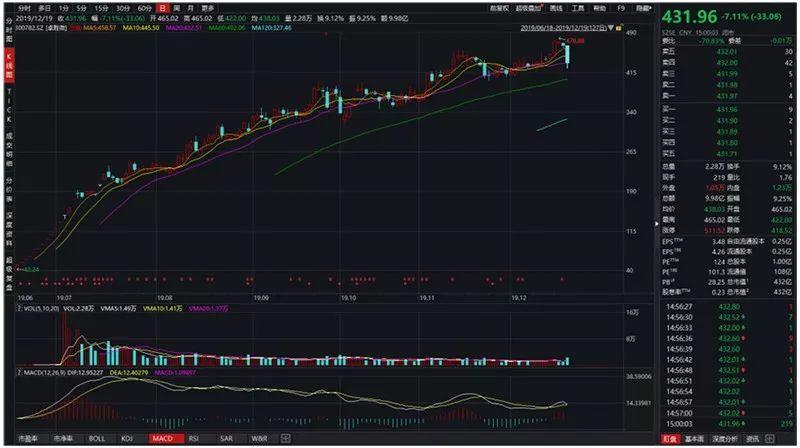Image resolution: width=800 pixels, height=448 pixels.
Task: Click the MA120:327.46 label
Action: [x=271, y=28]
